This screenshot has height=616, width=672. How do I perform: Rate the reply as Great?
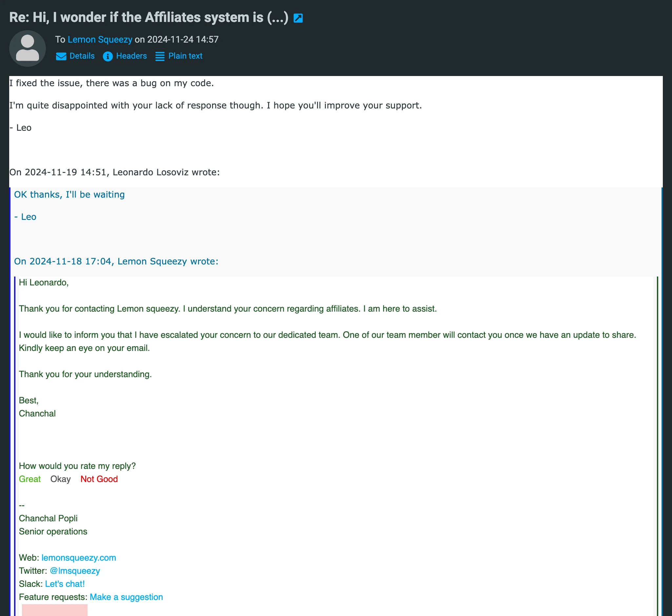pyautogui.click(x=30, y=479)
